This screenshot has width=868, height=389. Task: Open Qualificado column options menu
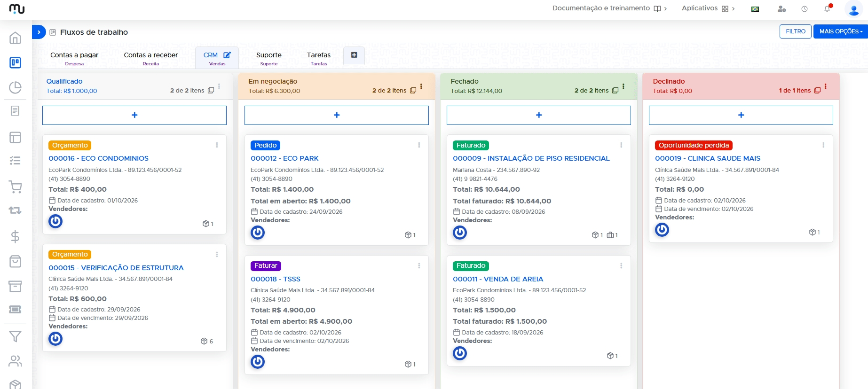click(219, 86)
